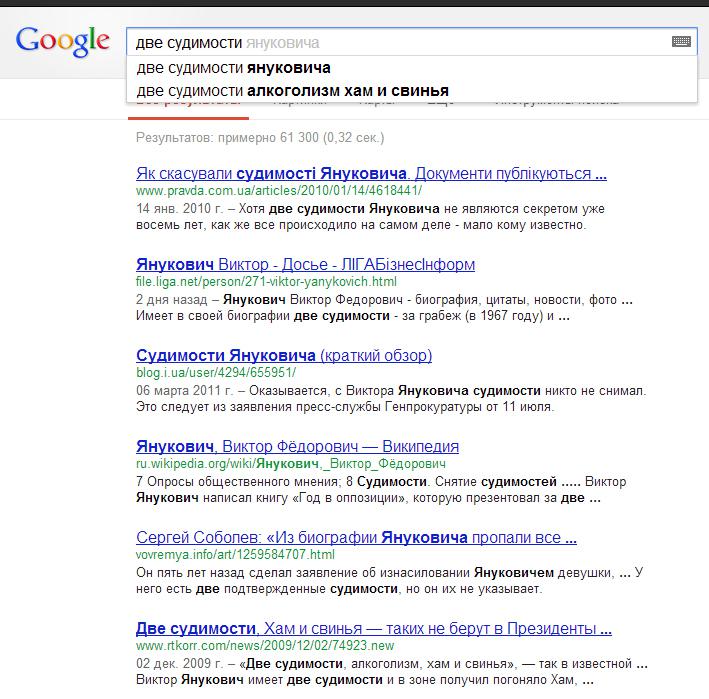Click the blog.i.ua/user/4294/655951/ URL
This screenshot has width=709, height=699.
pyautogui.click(x=216, y=373)
